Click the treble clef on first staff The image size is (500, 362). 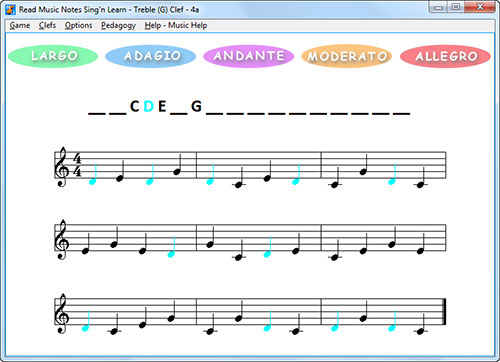pyautogui.click(x=62, y=167)
